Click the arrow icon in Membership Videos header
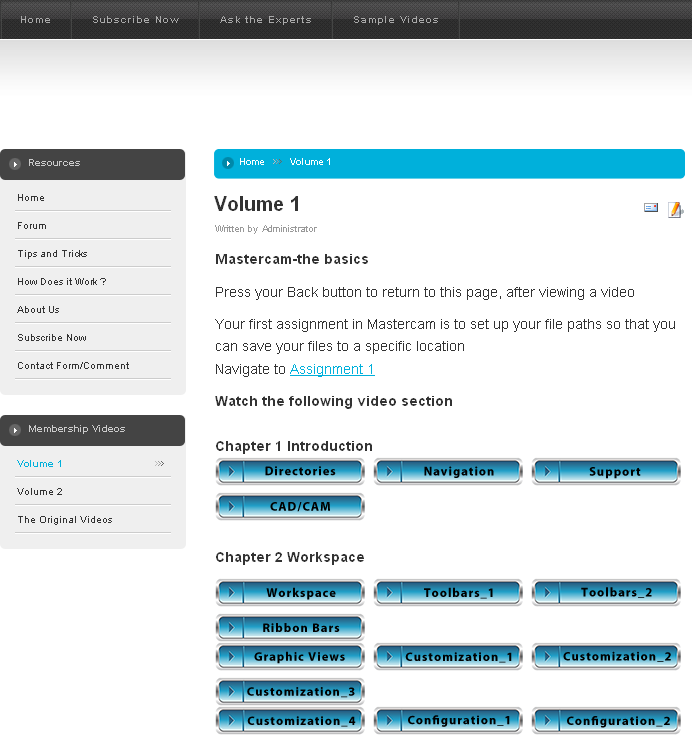692x748 pixels. (x=15, y=430)
